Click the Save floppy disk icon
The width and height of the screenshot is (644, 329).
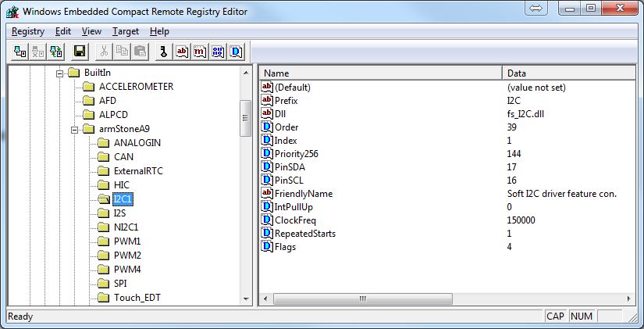pyautogui.click(x=80, y=52)
